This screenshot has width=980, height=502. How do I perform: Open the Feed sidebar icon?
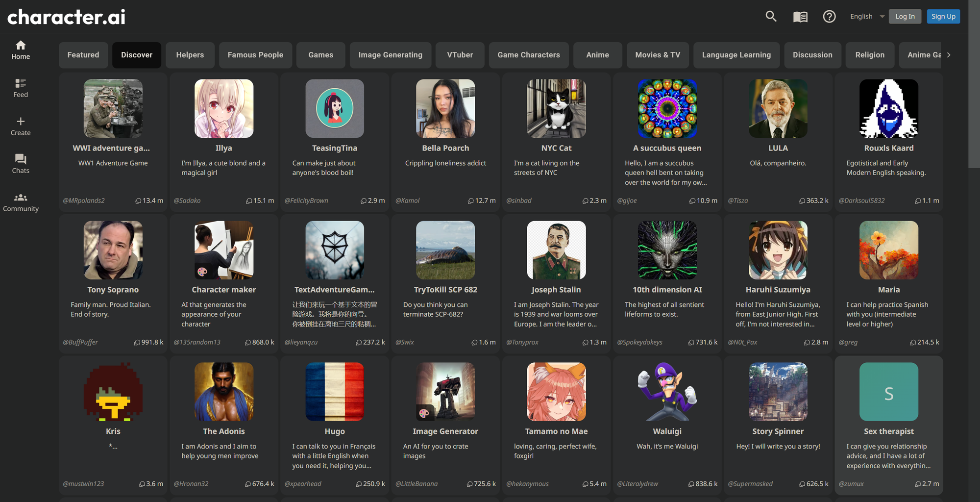coord(21,88)
